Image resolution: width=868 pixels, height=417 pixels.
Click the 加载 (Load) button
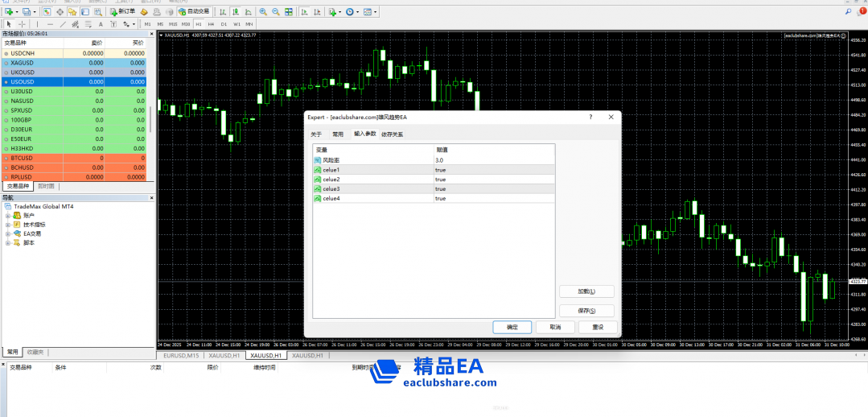coord(586,291)
